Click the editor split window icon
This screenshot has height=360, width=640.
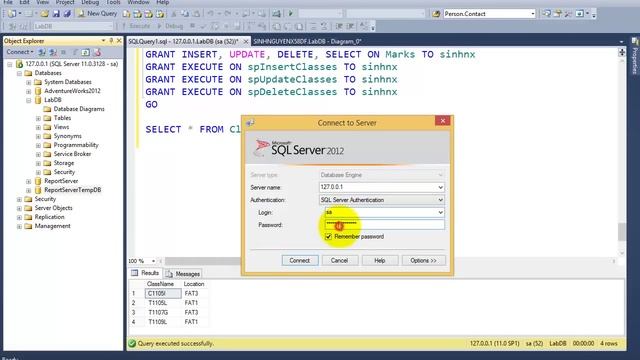pos(622,52)
